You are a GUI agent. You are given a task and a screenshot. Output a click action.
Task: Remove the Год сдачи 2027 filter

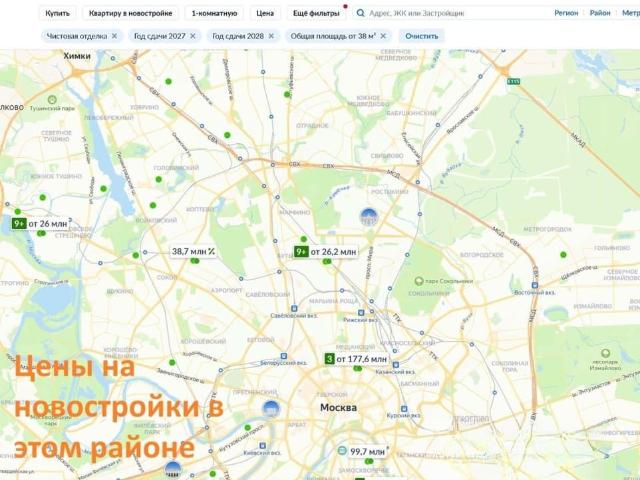coord(193,36)
